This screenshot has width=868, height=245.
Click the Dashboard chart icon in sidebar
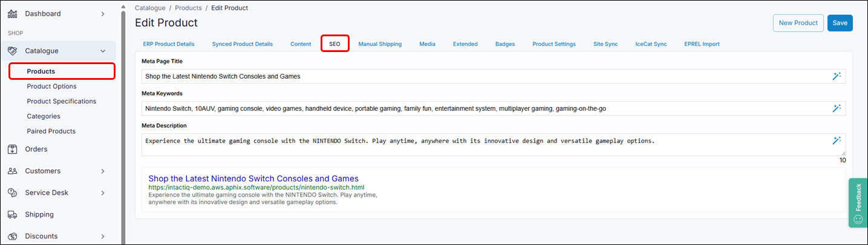(x=12, y=13)
